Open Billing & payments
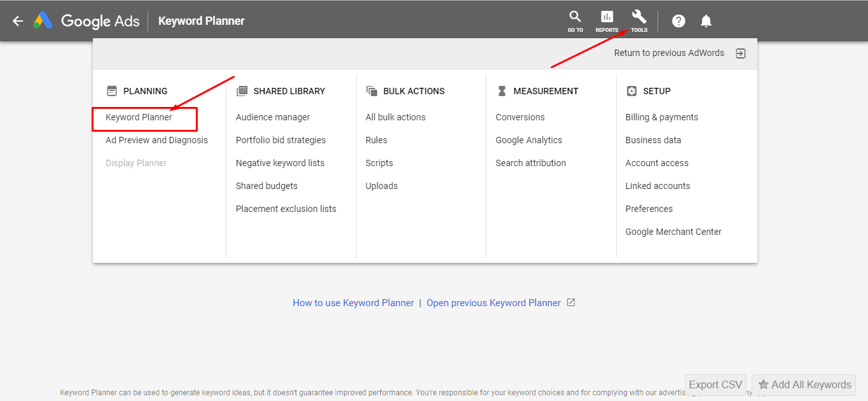Image resolution: width=868 pixels, height=401 pixels. pos(661,117)
